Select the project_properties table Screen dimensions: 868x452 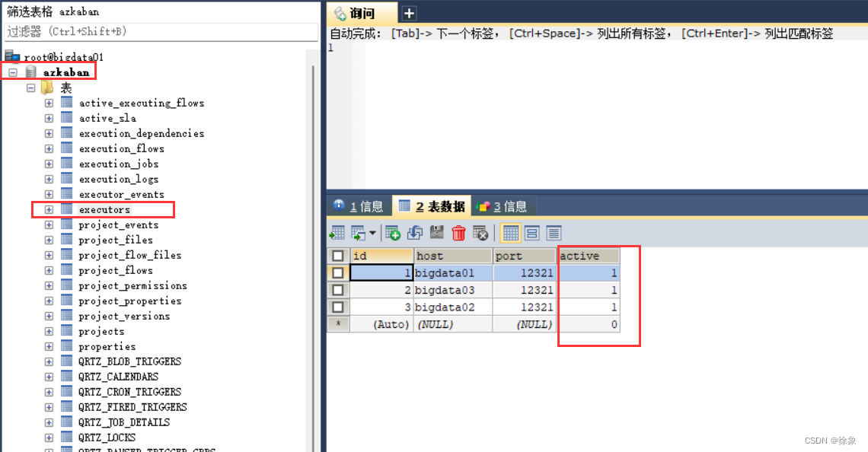[x=129, y=301]
